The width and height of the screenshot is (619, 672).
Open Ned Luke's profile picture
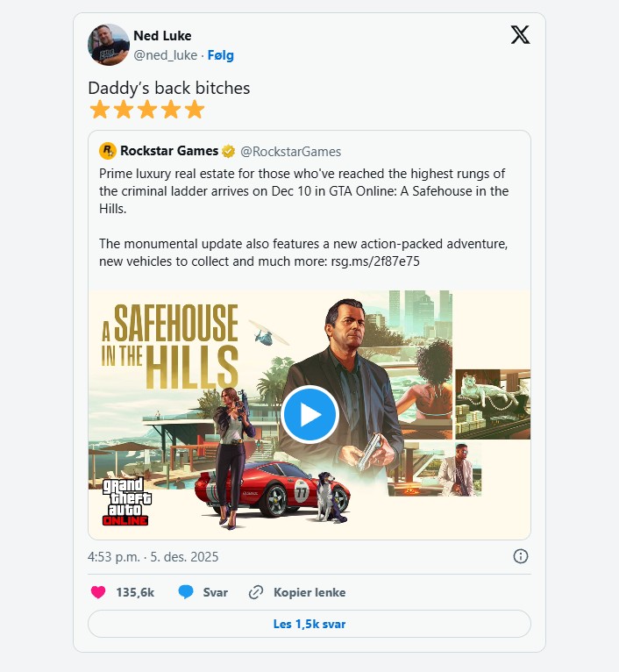click(x=109, y=45)
